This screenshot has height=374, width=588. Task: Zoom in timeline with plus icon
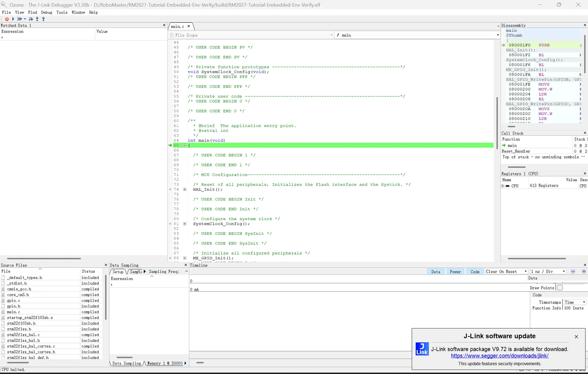coord(584,271)
